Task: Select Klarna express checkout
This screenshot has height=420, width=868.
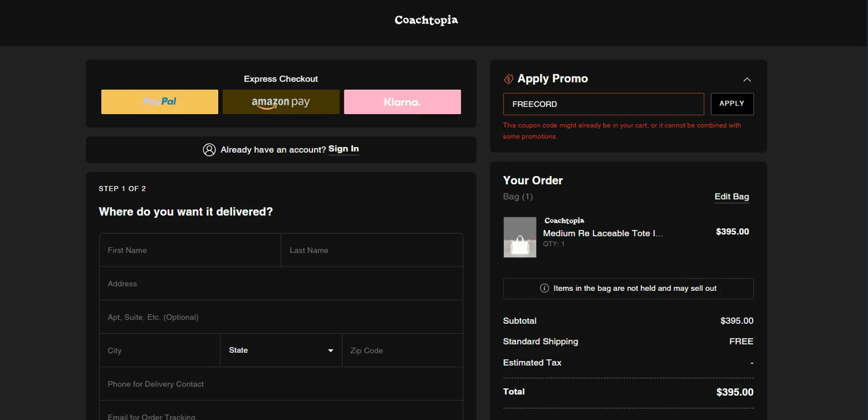Action: pos(402,102)
